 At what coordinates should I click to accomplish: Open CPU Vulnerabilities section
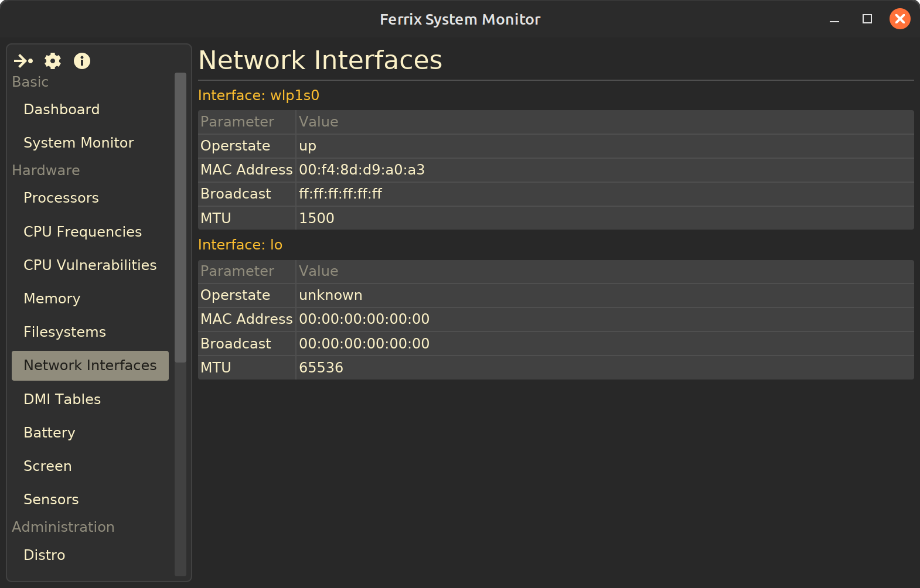click(x=90, y=265)
